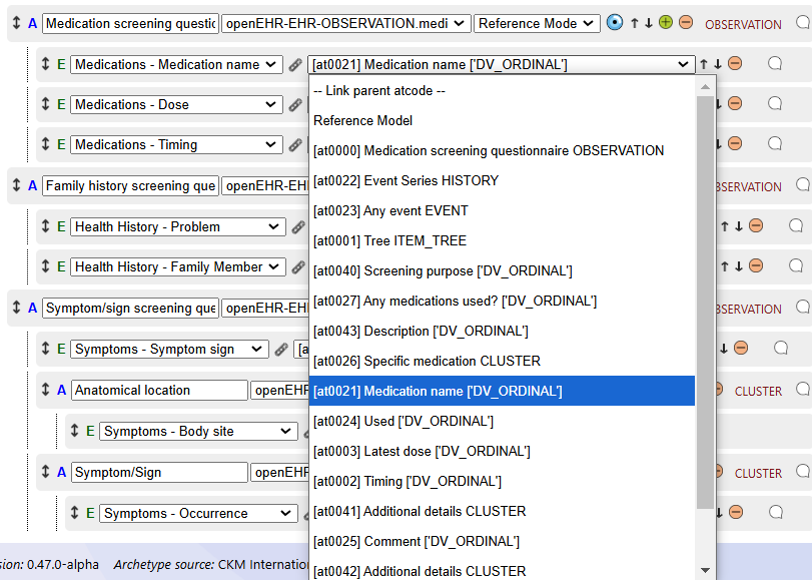Click the Anatomical location name field

pyautogui.click(x=158, y=391)
